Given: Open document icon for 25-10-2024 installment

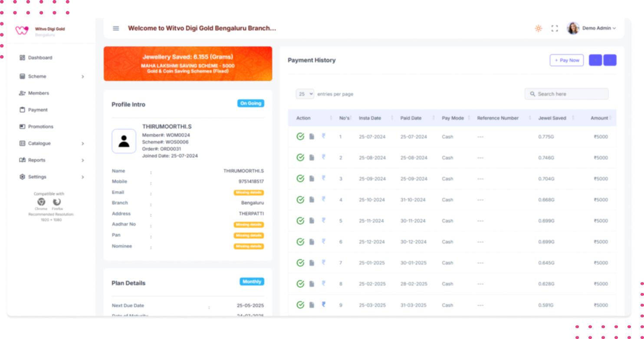Looking at the screenshot, I should tap(312, 200).
